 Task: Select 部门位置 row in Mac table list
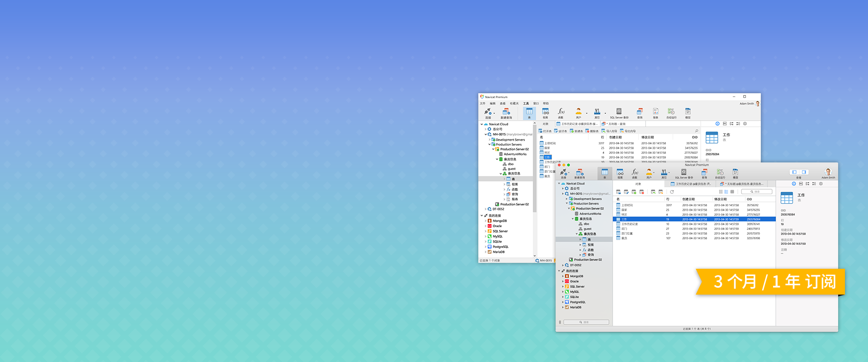coord(694,233)
